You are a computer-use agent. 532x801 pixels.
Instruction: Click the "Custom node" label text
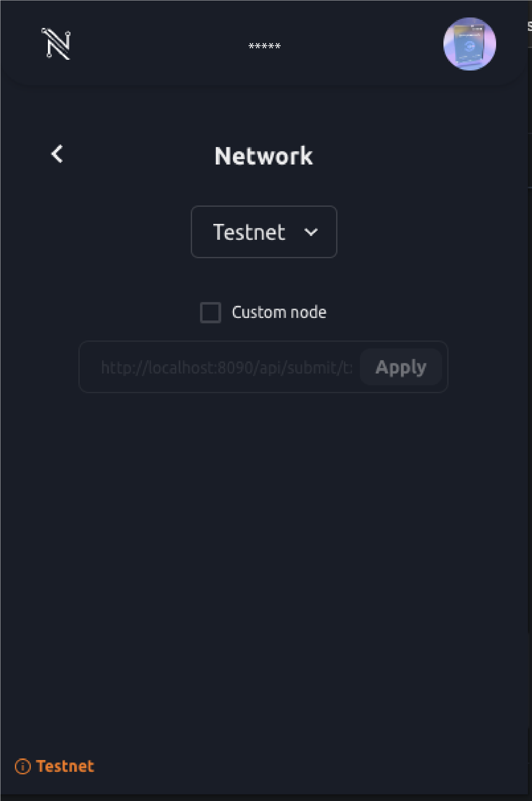coord(279,312)
